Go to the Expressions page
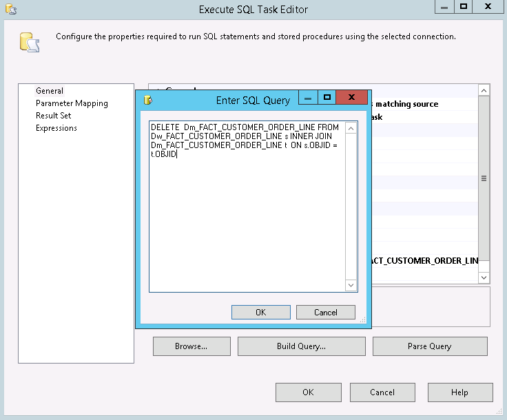The width and height of the screenshot is (507, 420). pyautogui.click(x=56, y=128)
